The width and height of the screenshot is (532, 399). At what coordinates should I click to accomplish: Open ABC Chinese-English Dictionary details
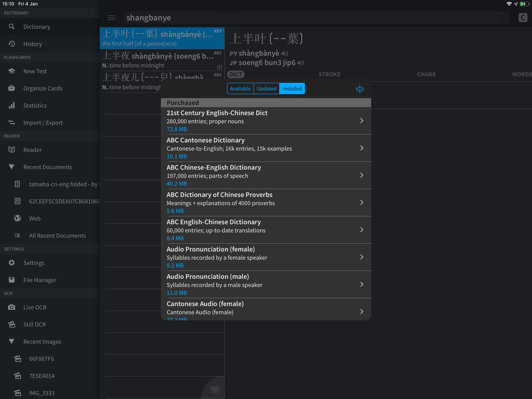(266, 175)
